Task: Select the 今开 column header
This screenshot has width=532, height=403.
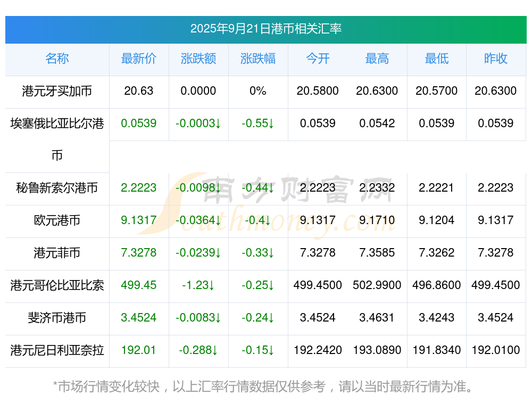Action: 318,59
